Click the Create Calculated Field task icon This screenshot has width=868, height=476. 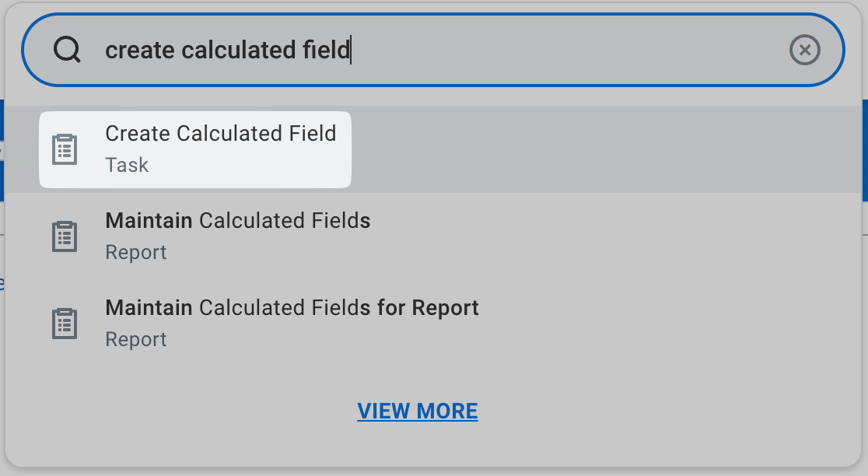click(x=65, y=149)
